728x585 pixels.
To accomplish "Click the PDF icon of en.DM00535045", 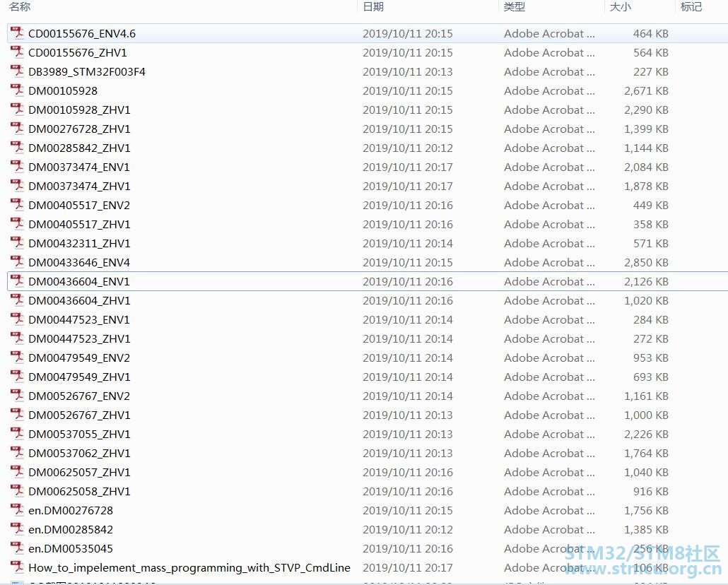I will [17, 548].
